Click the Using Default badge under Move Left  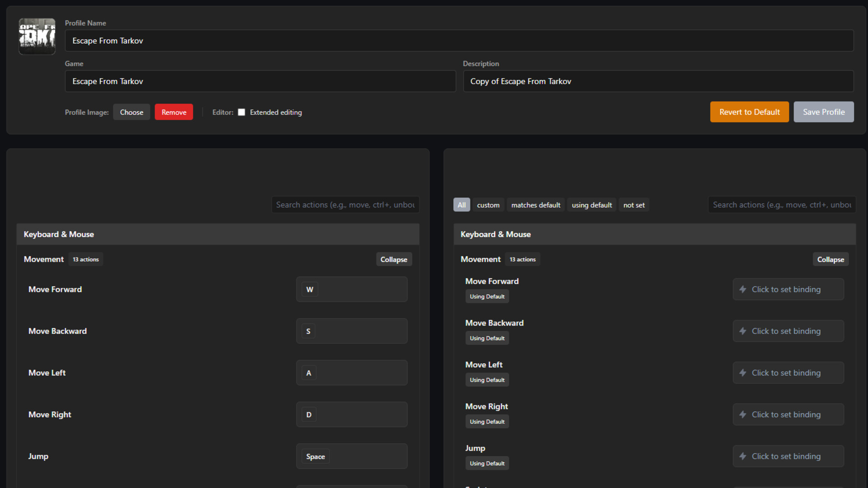487,380
